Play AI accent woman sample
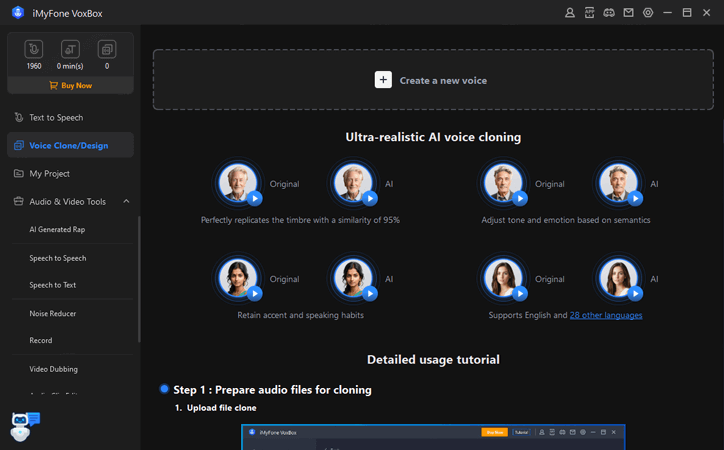This screenshot has width=724, height=450. 370,294
